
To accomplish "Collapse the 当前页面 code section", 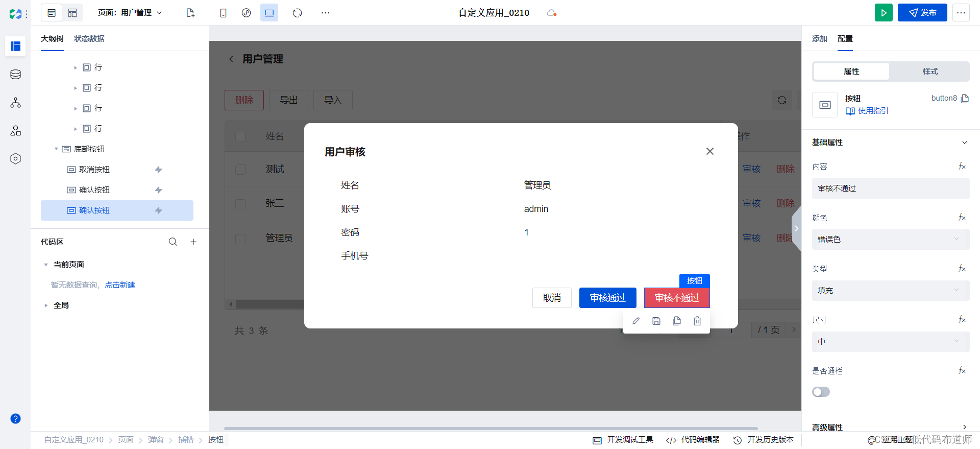I will coord(46,265).
